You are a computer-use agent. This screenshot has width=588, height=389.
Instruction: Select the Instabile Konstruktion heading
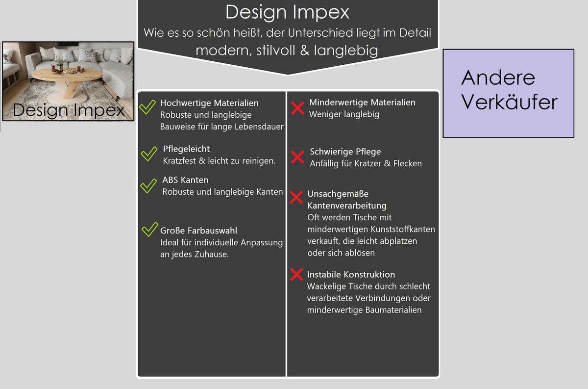click(351, 274)
